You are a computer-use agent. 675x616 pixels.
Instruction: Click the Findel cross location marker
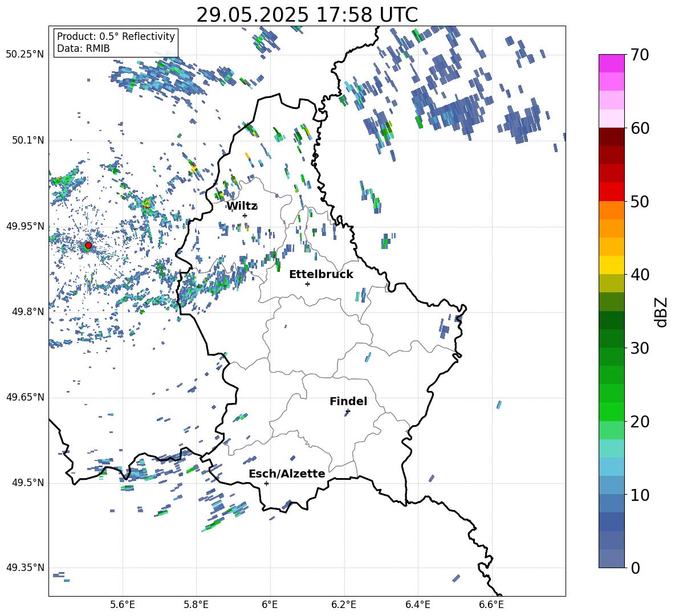348,411
